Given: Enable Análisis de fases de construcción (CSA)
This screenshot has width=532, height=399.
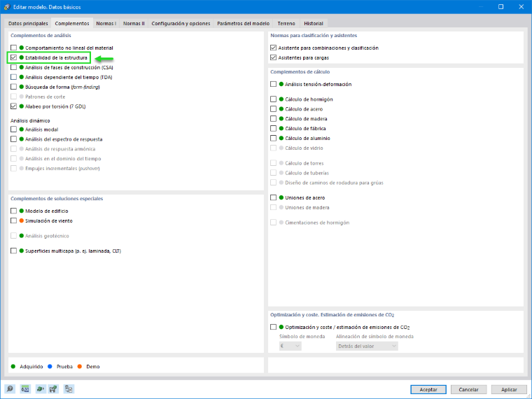Looking at the screenshot, I should 13,67.
